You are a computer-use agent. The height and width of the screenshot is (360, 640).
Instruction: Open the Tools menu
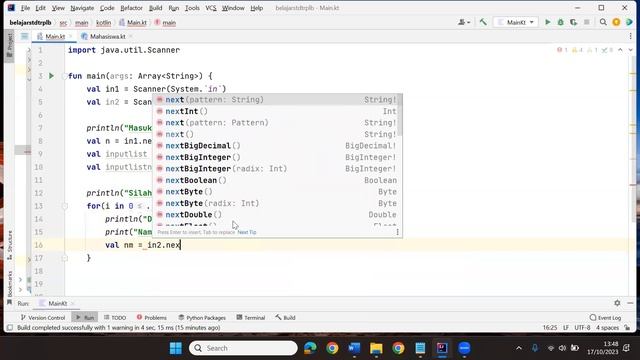pyautogui.click(x=192, y=8)
